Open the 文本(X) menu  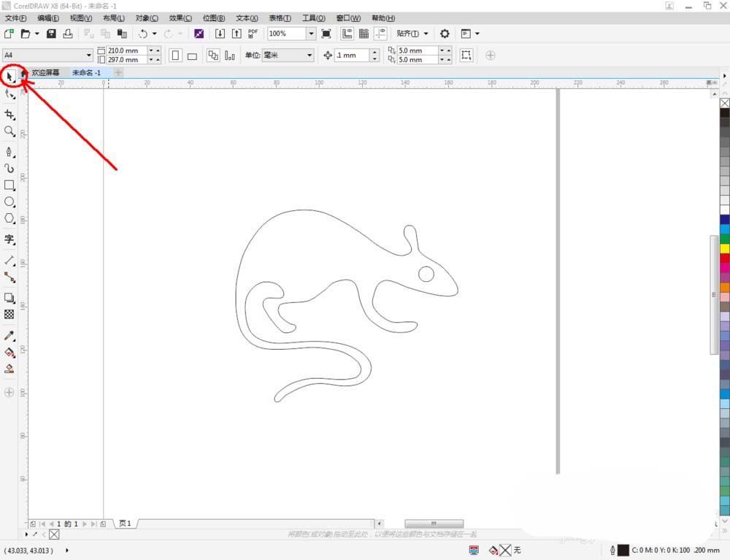(x=247, y=18)
